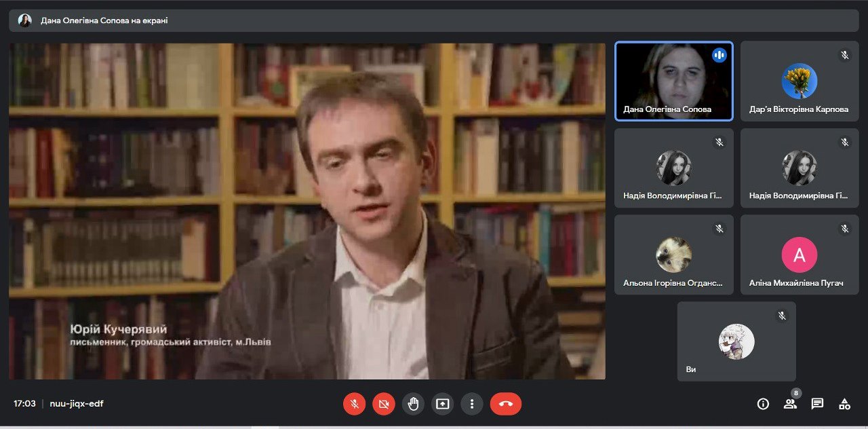This screenshot has width=868, height=429.
Task: Click the muted mic icon on Дар'я Вікторівна Карпова tile
Action: (x=845, y=56)
